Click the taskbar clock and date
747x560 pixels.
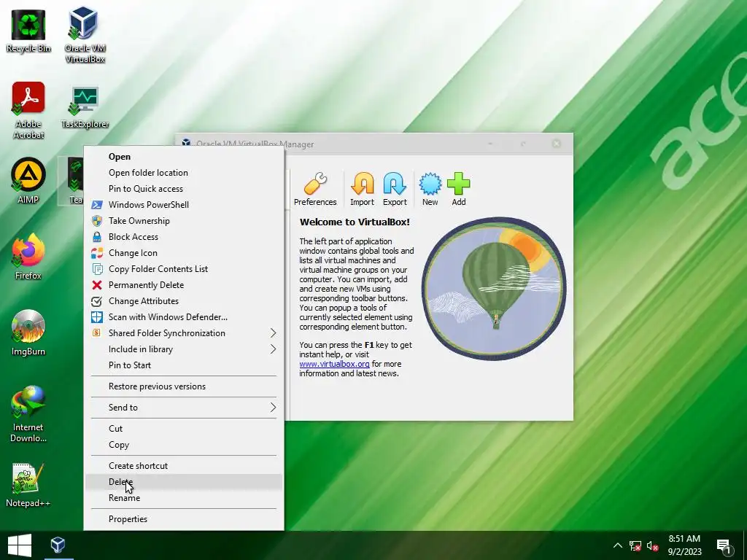[684, 545]
